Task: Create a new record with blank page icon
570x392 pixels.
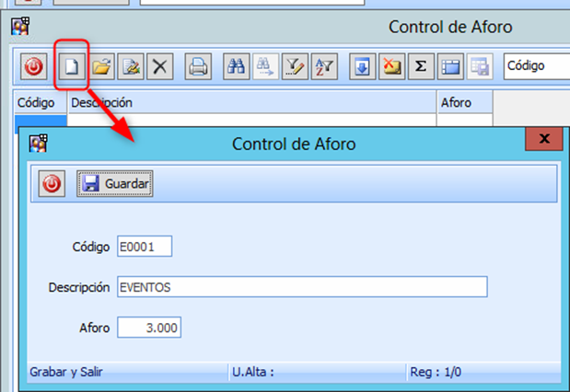Action: click(x=69, y=66)
